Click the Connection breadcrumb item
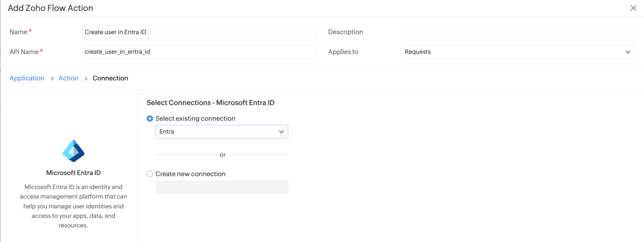The height and width of the screenshot is (242, 644). pos(110,78)
